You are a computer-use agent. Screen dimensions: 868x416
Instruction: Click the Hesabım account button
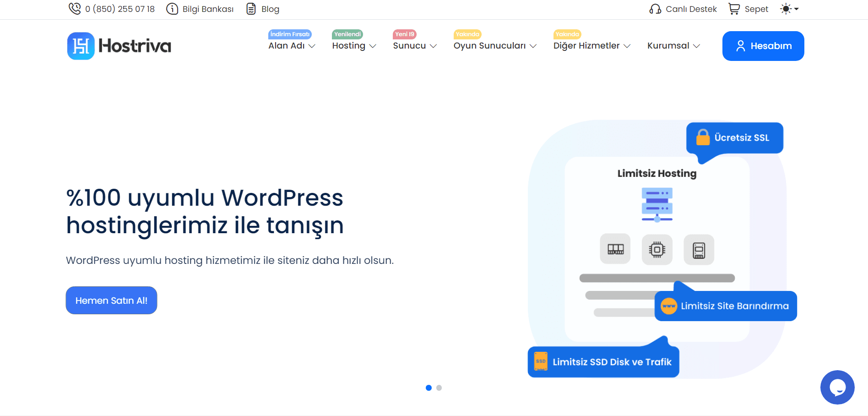pyautogui.click(x=763, y=46)
